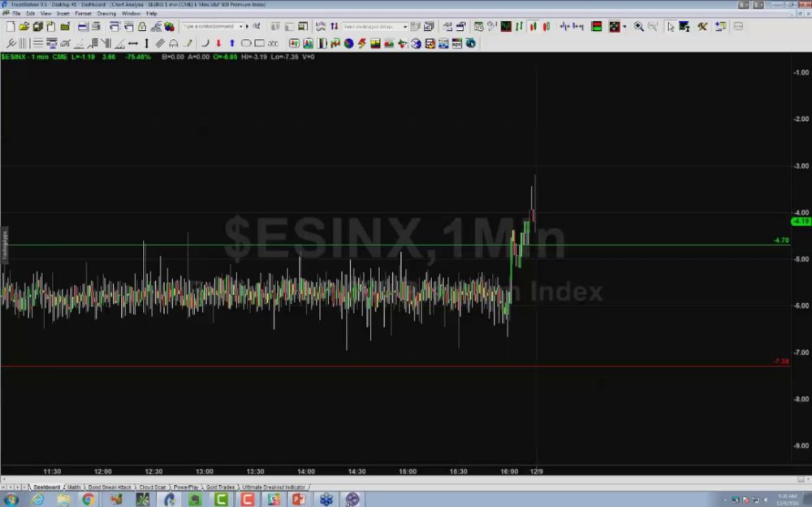Open the Windows Start button
The height and width of the screenshot is (507, 812).
11,500
